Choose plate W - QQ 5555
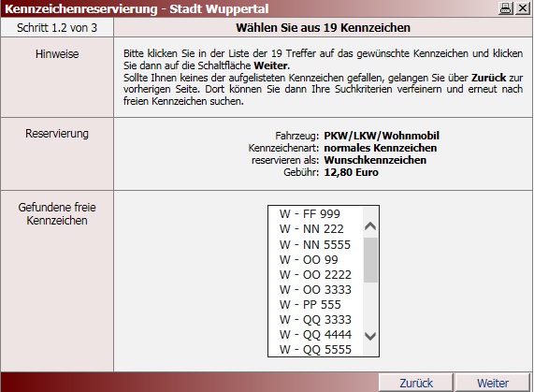Screen dimensions: 534x392 pos(316,349)
